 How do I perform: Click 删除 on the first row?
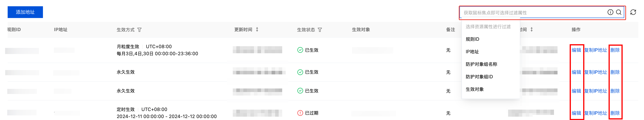(x=615, y=50)
